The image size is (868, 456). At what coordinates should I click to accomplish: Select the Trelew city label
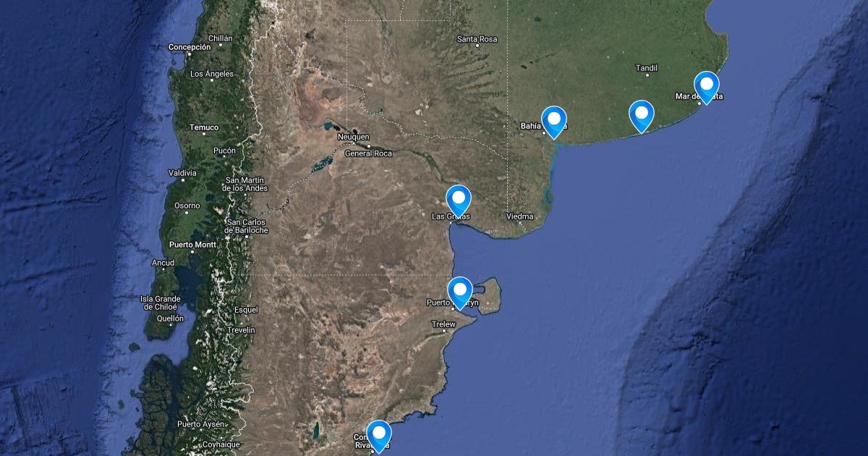443,324
